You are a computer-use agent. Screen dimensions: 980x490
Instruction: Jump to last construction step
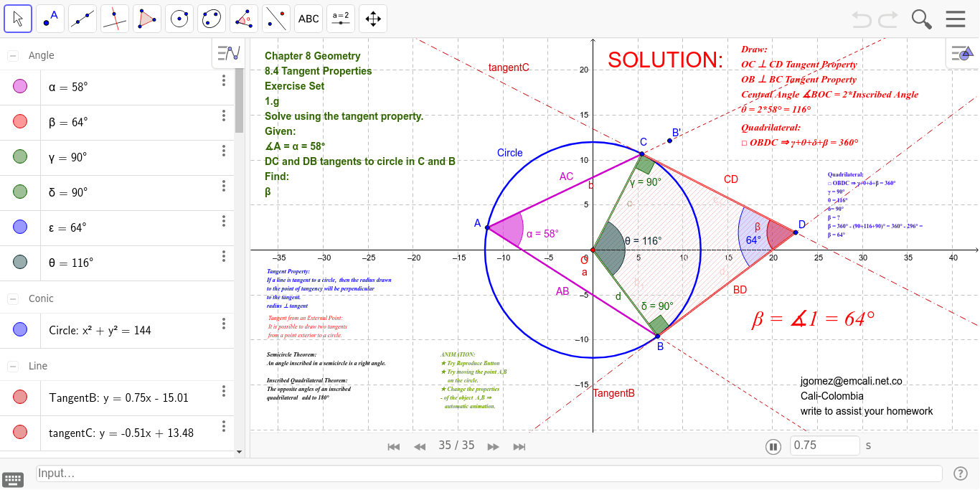pos(519,446)
